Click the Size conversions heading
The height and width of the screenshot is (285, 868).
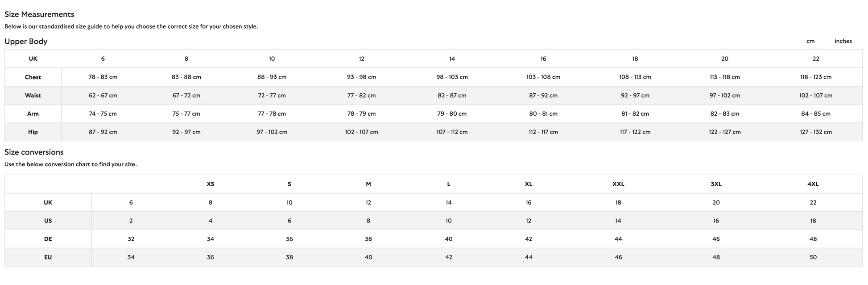point(34,152)
